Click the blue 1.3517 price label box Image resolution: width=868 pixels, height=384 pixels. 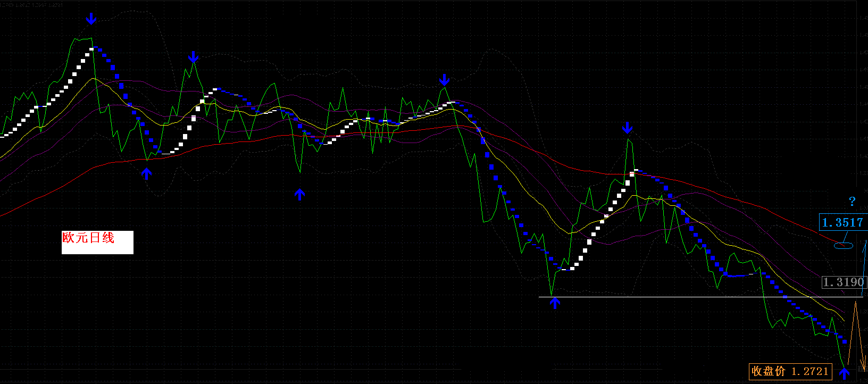click(843, 222)
